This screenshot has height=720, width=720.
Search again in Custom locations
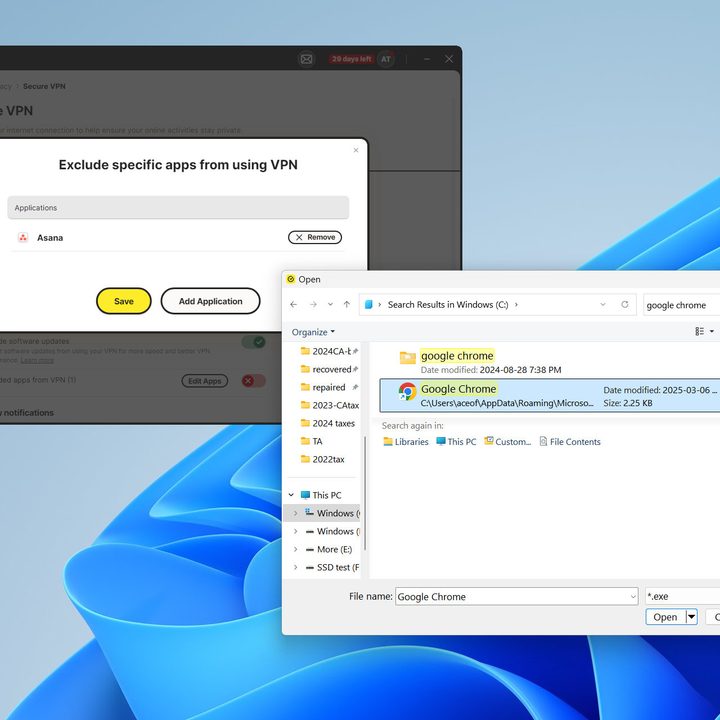[508, 442]
